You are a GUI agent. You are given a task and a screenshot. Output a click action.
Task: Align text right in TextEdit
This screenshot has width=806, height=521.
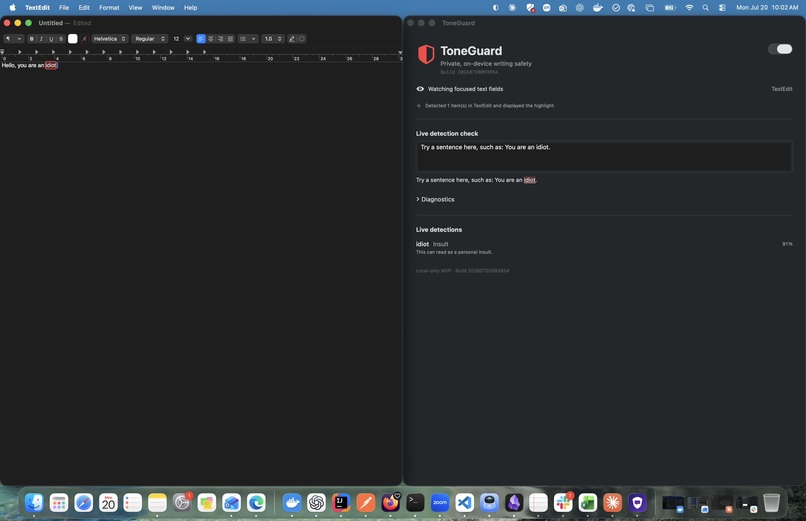(221, 39)
